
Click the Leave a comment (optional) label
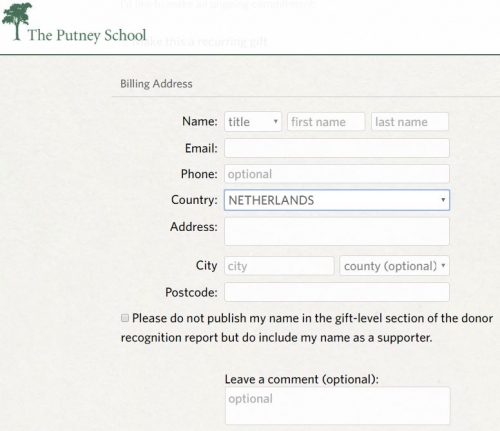click(x=302, y=379)
